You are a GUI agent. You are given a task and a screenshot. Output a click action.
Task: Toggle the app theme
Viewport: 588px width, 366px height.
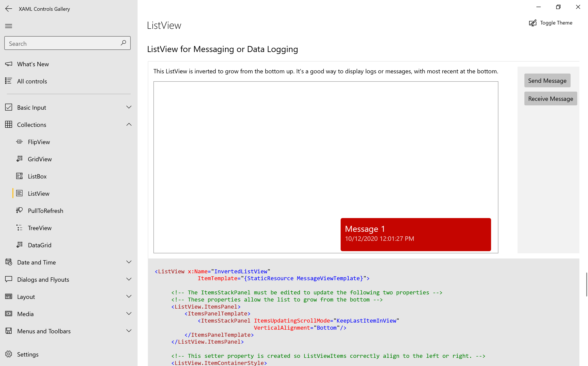point(551,23)
